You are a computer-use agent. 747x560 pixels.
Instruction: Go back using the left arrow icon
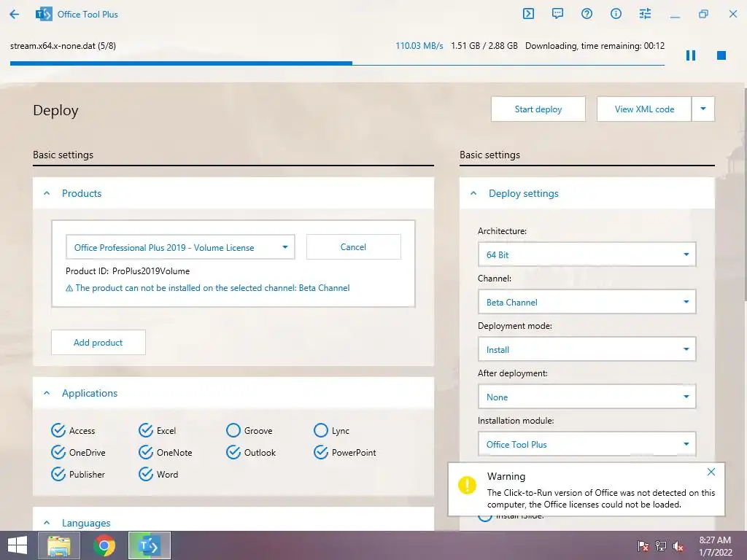click(15, 15)
